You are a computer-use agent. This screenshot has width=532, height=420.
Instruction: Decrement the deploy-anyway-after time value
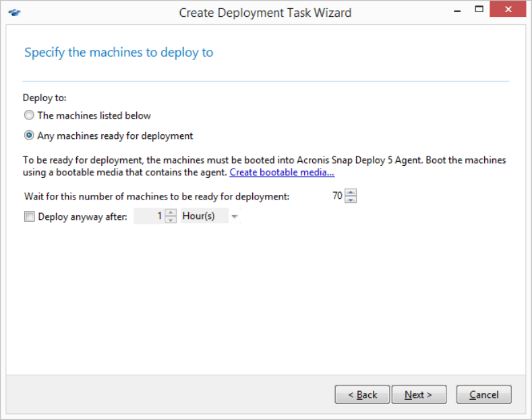[171, 220]
